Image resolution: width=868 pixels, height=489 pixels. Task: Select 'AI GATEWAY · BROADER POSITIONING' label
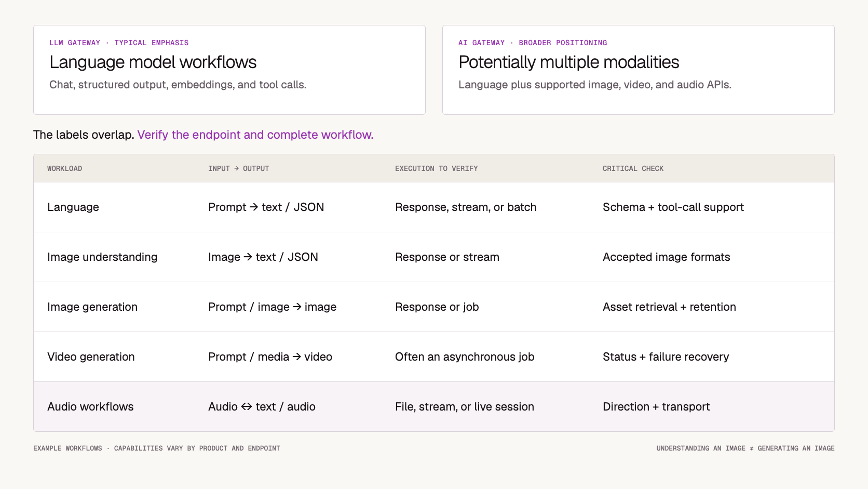(x=533, y=43)
